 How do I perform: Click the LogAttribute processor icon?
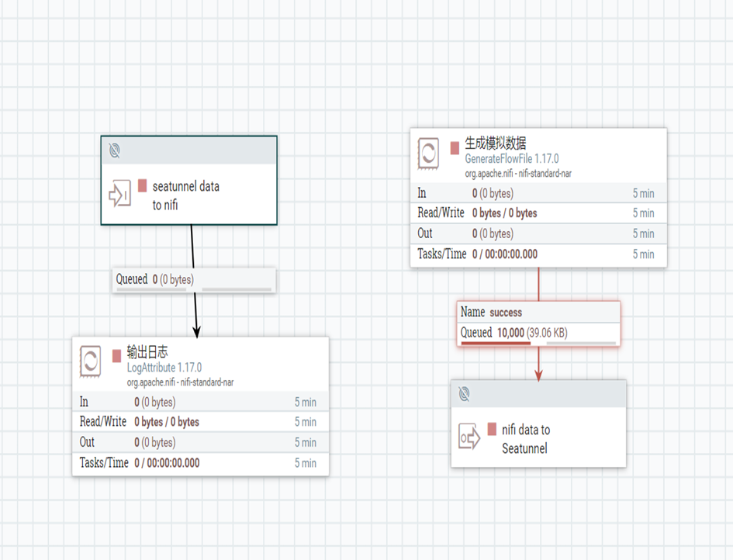[x=90, y=361]
